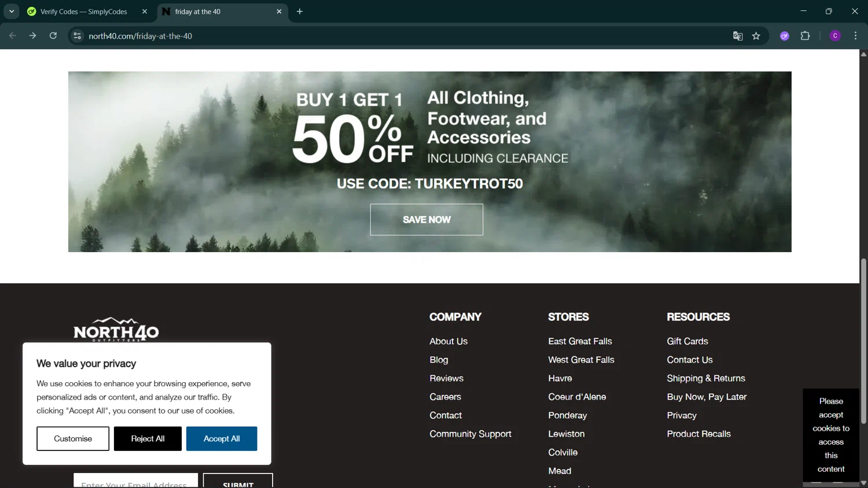Click the browser back arrow
This screenshot has width=868, height=488.
pos(12,36)
